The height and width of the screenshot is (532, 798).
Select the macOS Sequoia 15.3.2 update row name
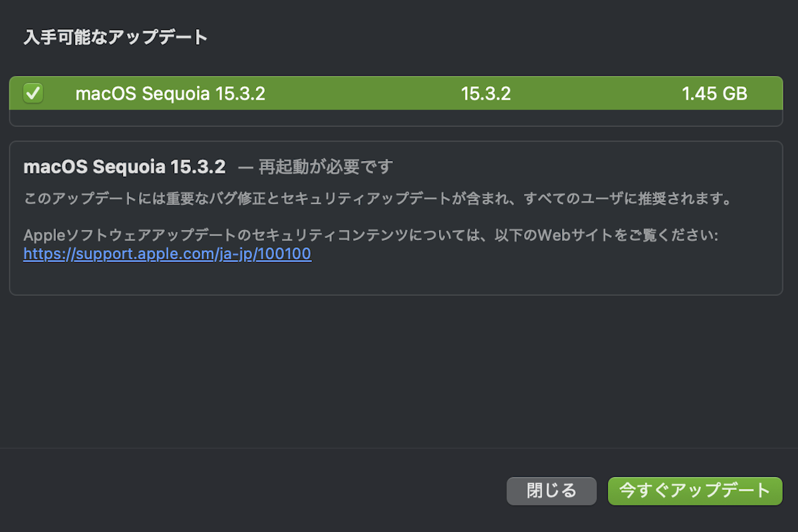(170, 94)
